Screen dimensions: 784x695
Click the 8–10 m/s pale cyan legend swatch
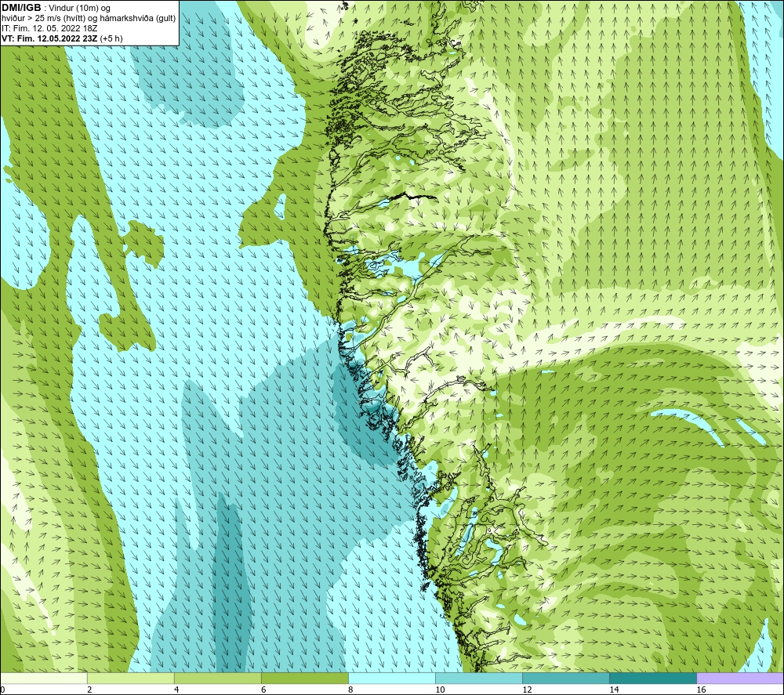pos(392,678)
